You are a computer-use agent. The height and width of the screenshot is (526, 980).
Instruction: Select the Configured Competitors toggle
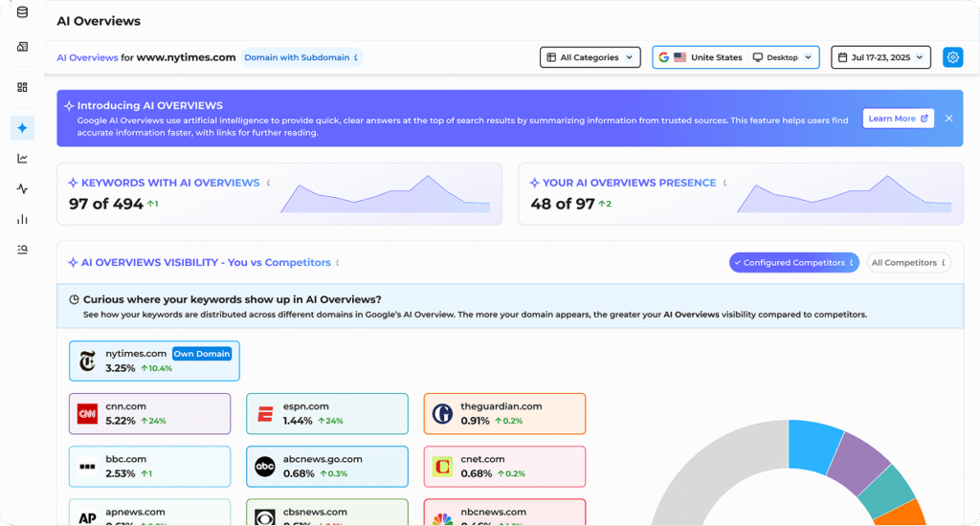[793, 262]
